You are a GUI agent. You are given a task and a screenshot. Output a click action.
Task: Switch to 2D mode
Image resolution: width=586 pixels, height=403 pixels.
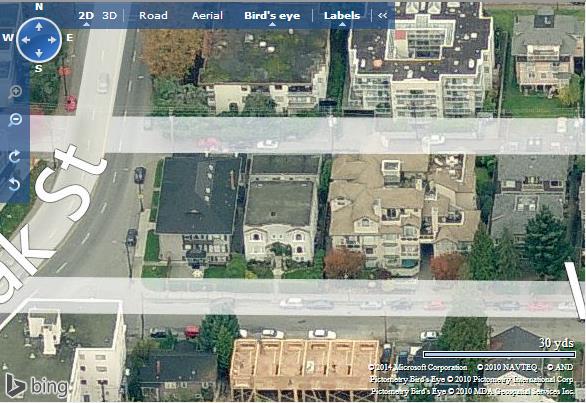pyautogui.click(x=86, y=16)
